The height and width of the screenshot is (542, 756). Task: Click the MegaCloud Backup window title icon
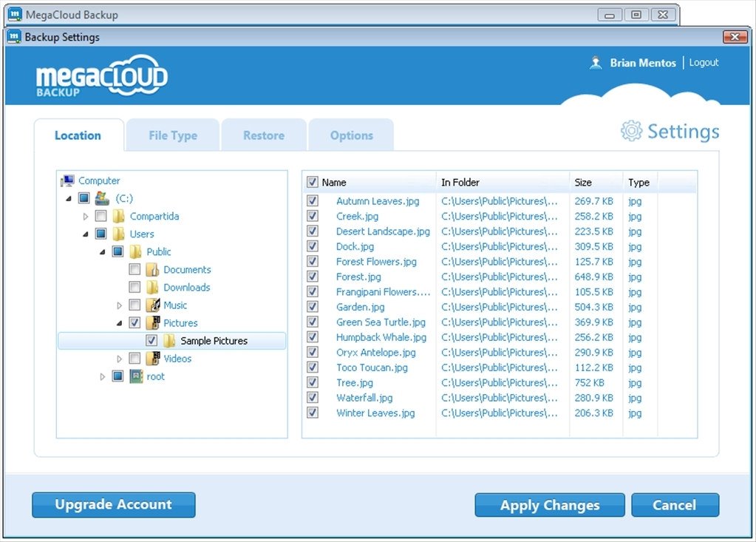[15, 15]
